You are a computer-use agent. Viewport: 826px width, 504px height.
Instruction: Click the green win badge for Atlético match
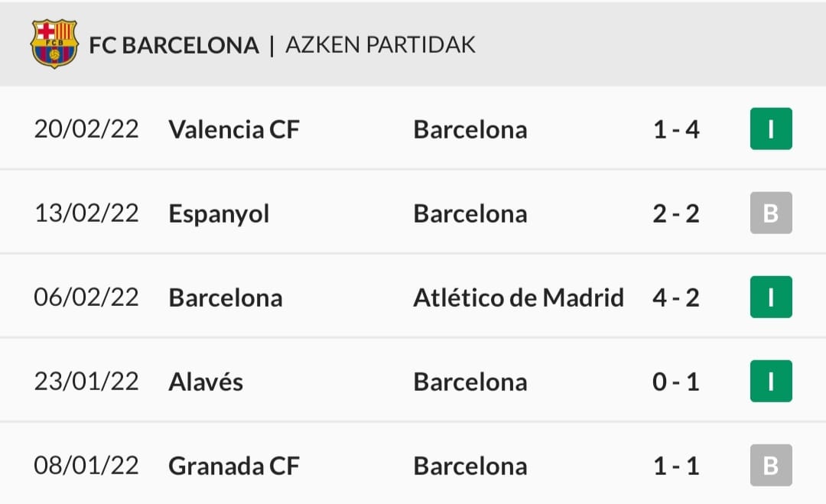(771, 297)
